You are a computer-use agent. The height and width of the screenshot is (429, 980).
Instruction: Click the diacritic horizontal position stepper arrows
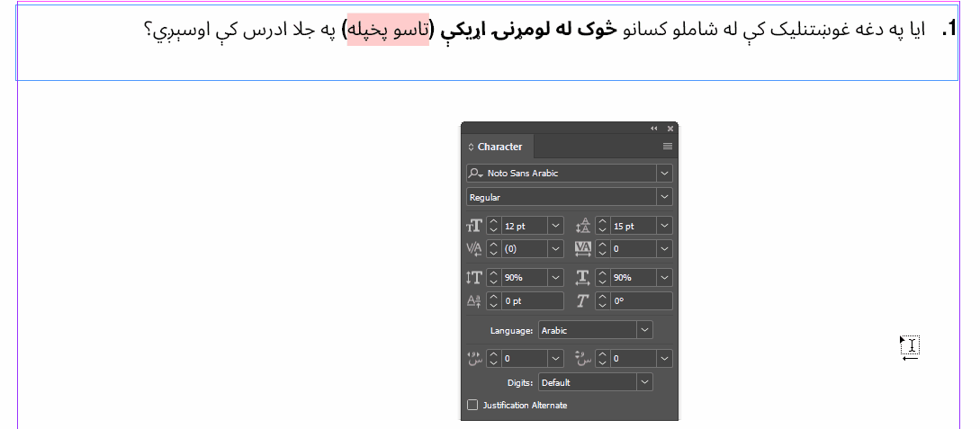pyautogui.click(x=494, y=359)
